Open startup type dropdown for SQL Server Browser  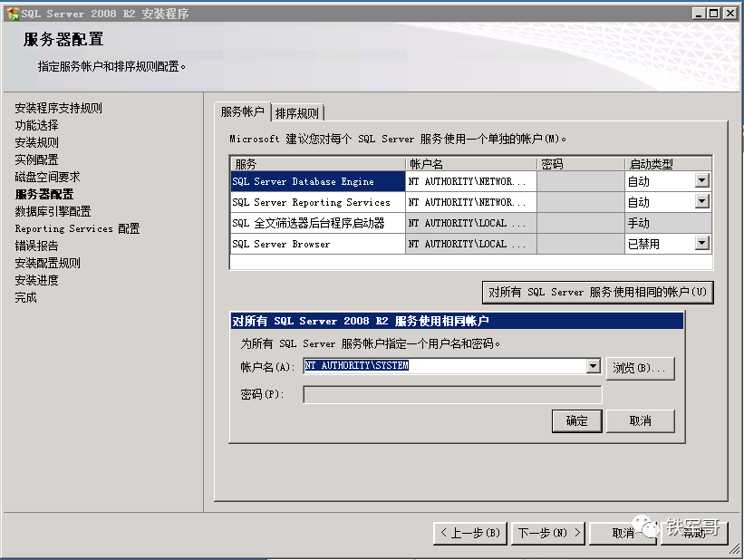701,244
